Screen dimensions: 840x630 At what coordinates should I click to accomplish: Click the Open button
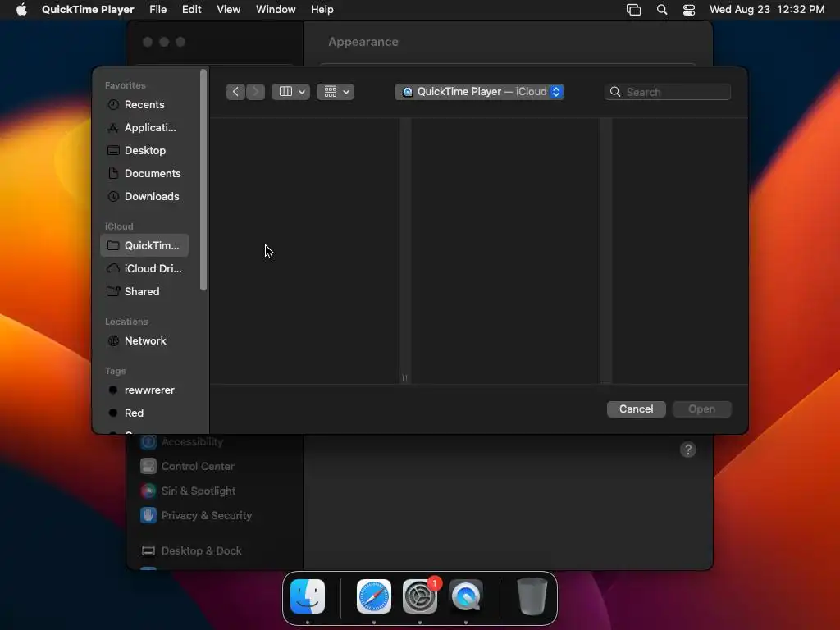(x=702, y=409)
